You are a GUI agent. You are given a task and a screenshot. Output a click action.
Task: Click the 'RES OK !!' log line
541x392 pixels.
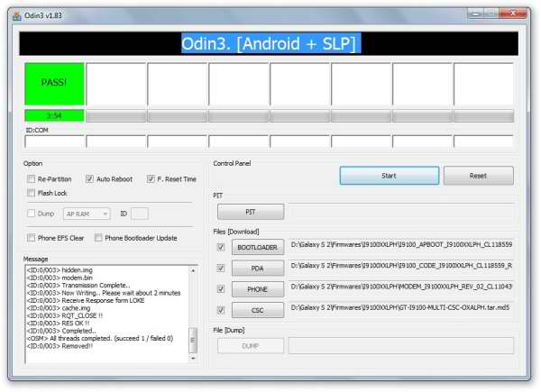(x=58, y=324)
